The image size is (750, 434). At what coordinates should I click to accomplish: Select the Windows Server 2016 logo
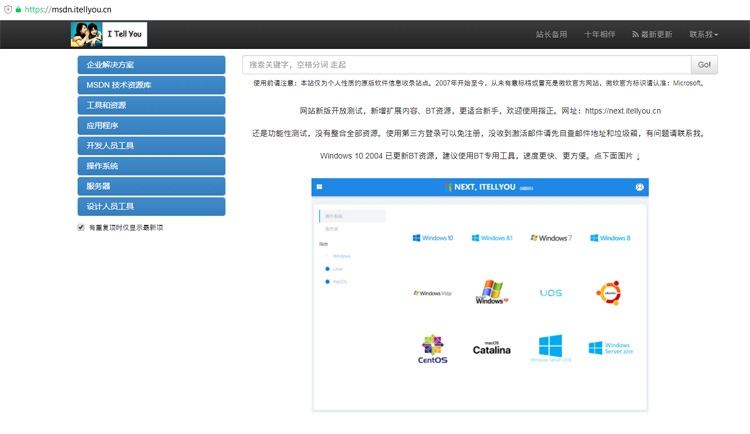pyautogui.click(x=551, y=348)
